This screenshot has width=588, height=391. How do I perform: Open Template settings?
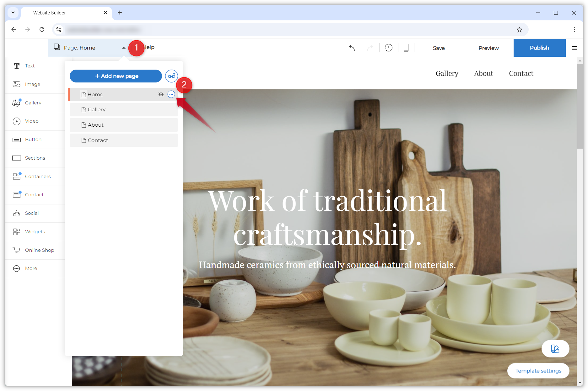pos(538,371)
